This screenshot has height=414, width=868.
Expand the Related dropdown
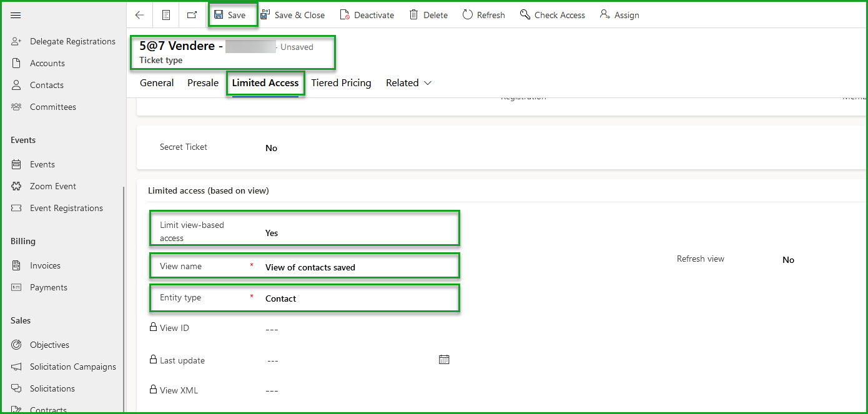pyautogui.click(x=409, y=82)
